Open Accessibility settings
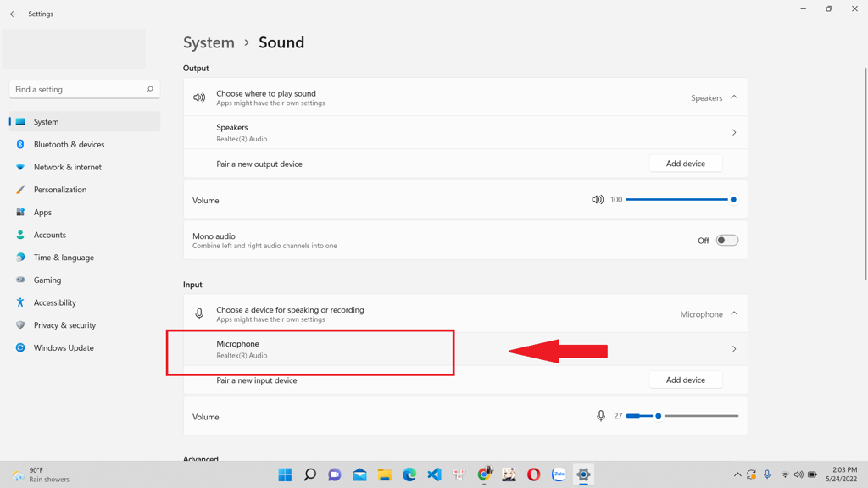This screenshot has width=868, height=488. click(85, 302)
